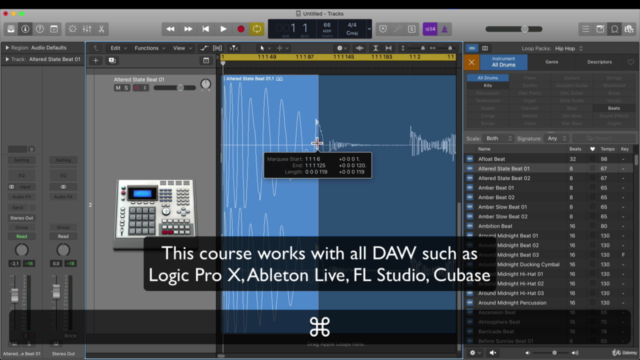The height and width of the screenshot is (360, 640).
Task: Expand the Track: Altered State Beat 01 triangle
Action: click(x=7, y=59)
